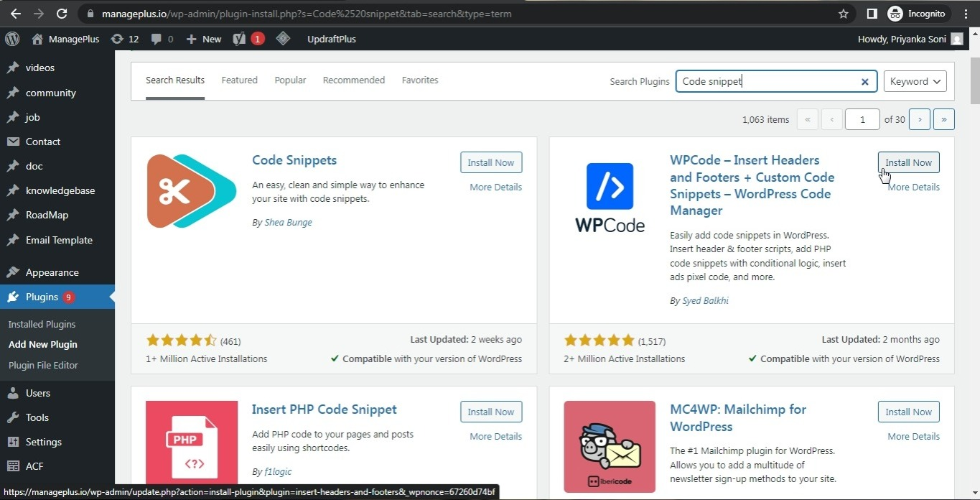Switch to the Recommended tab
Screen dimensions: 980x500
(354, 80)
